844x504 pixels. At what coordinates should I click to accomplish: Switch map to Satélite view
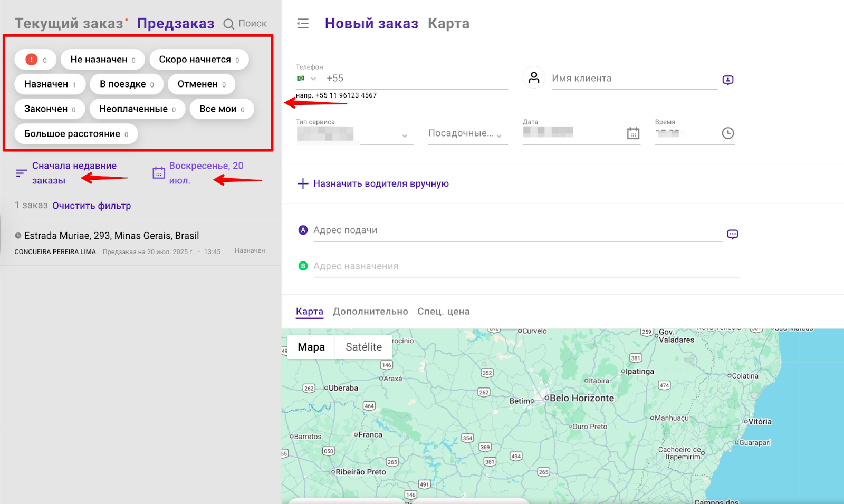click(363, 347)
